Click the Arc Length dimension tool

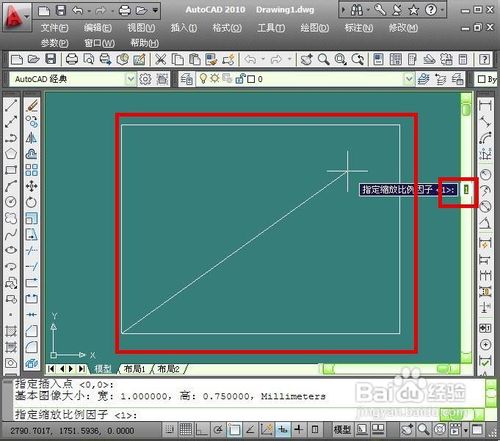coord(485,138)
